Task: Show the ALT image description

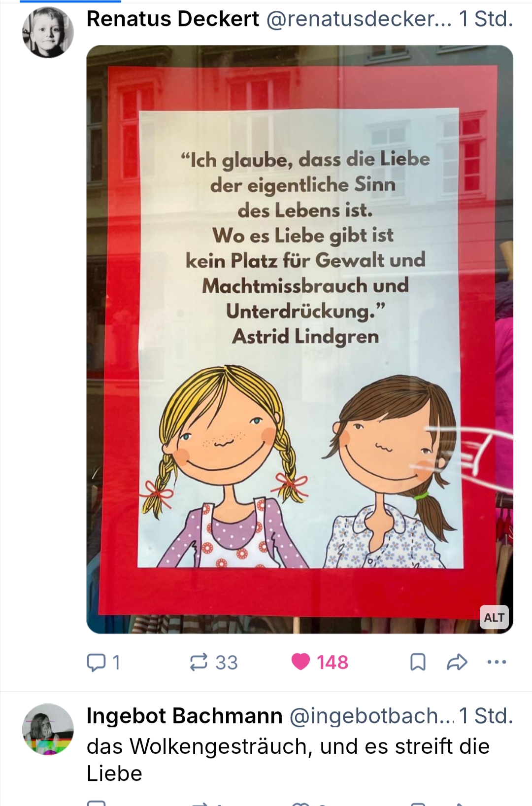Action: [494, 617]
